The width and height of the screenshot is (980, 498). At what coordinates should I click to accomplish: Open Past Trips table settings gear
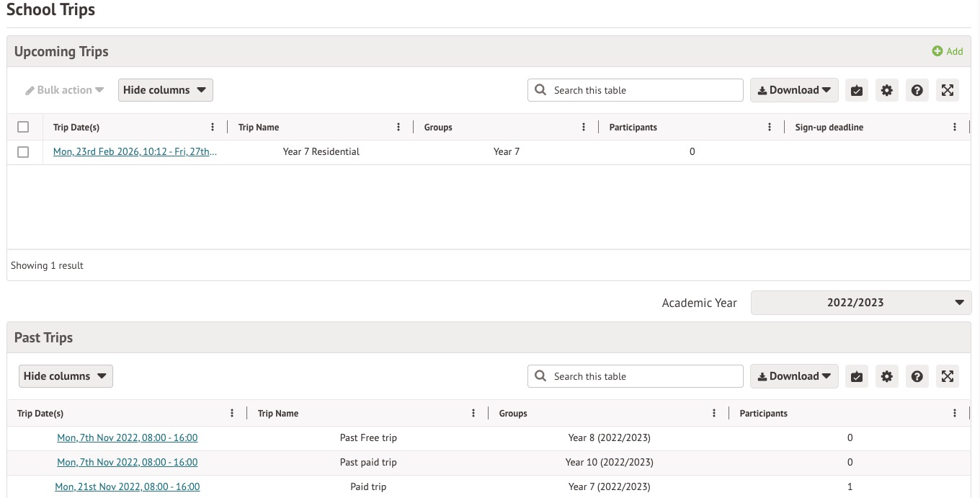point(886,376)
